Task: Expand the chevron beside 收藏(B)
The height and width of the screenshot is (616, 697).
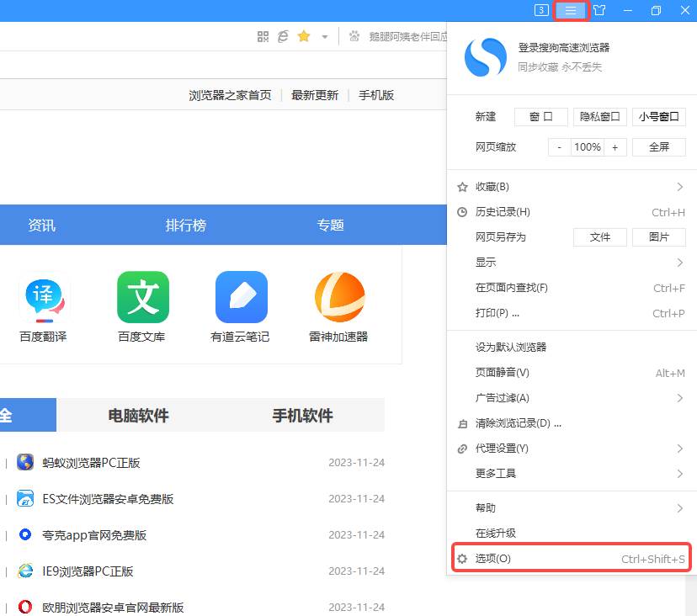Action: click(679, 187)
